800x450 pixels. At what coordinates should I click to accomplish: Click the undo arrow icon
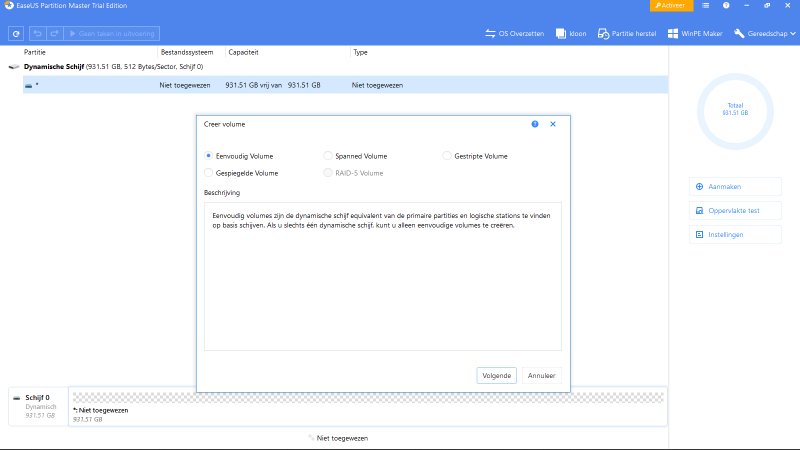click(37, 34)
